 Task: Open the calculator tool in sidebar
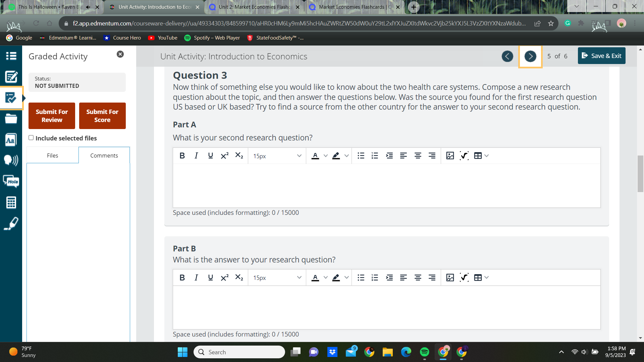tap(11, 202)
